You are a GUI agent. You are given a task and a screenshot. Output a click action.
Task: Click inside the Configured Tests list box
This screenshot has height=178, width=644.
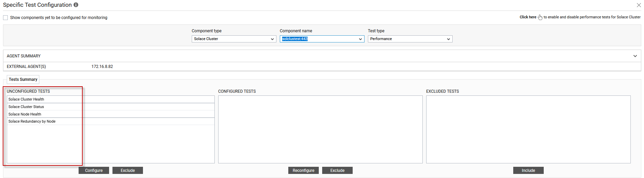320,129
